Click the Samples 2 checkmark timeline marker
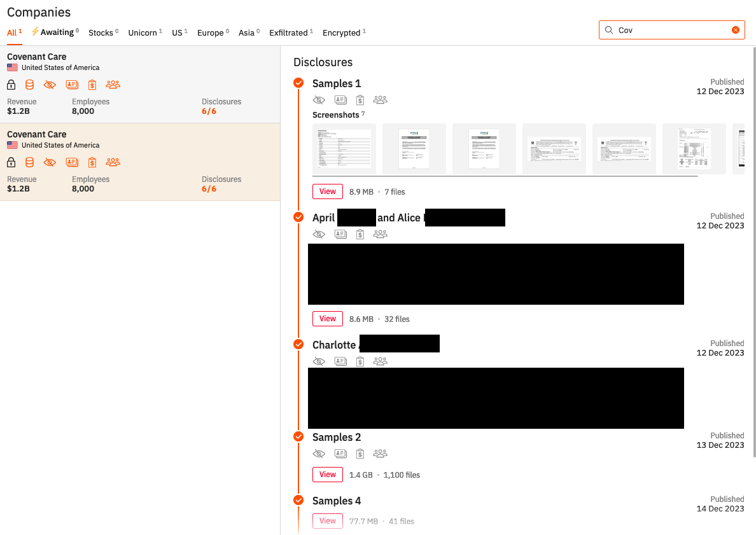756x535 pixels. (298, 436)
